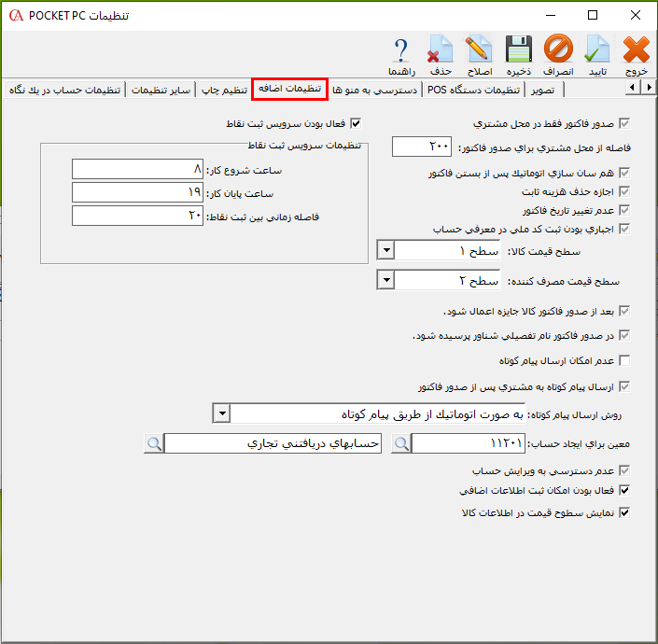Click the تایید confirm checkmark icon
Viewport: 658px width, 644px height.
(597, 55)
